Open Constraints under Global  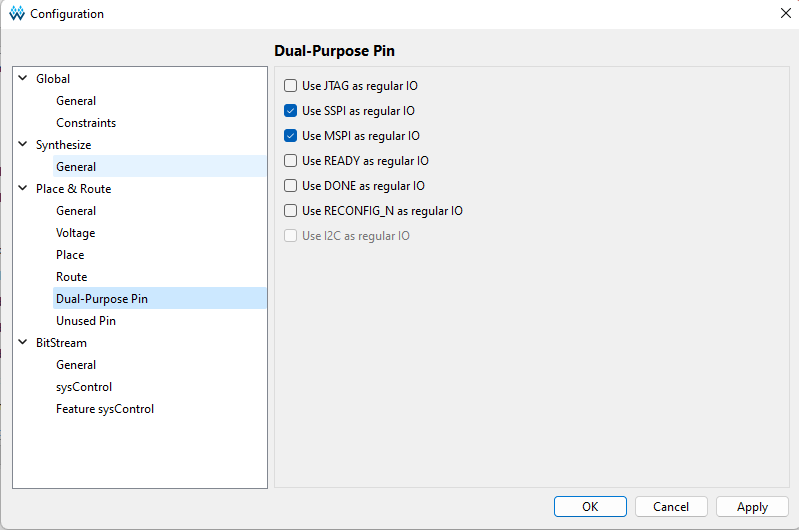coord(86,123)
